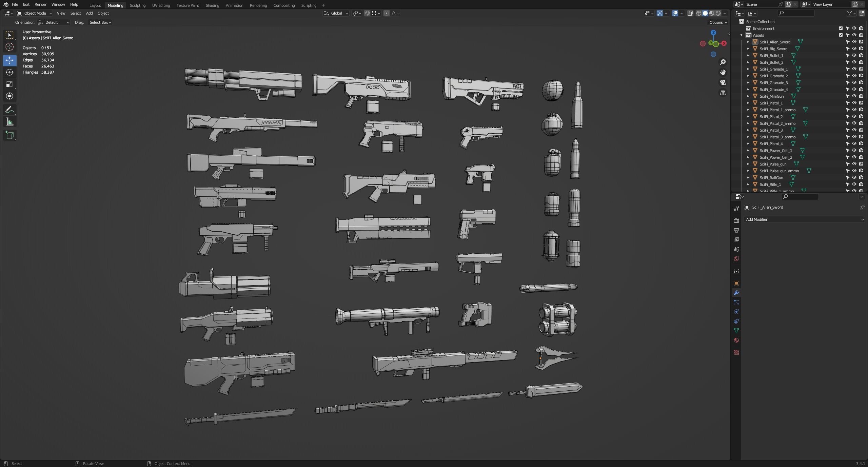Open the Add Modifier dropdown
This screenshot has width=868, height=467.
tap(804, 219)
